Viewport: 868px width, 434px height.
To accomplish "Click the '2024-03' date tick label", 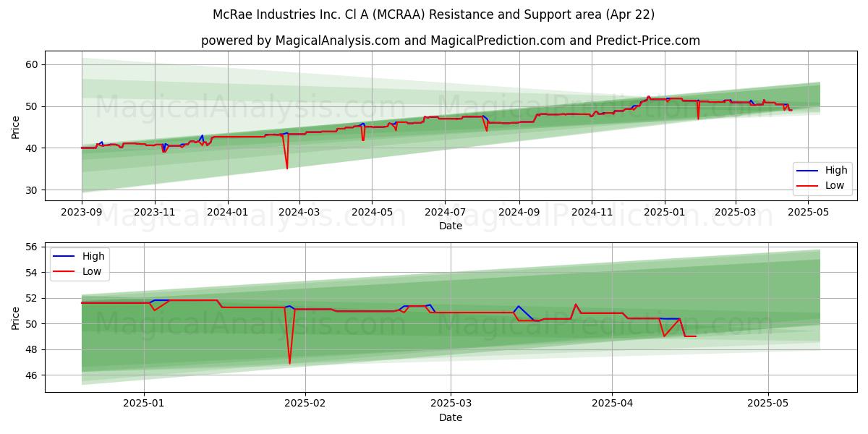I will coord(299,212).
